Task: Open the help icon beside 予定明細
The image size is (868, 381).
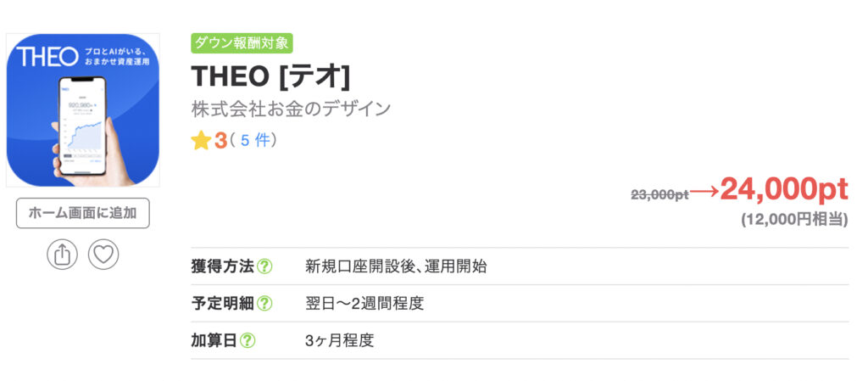Action: [x=264, y=304]
